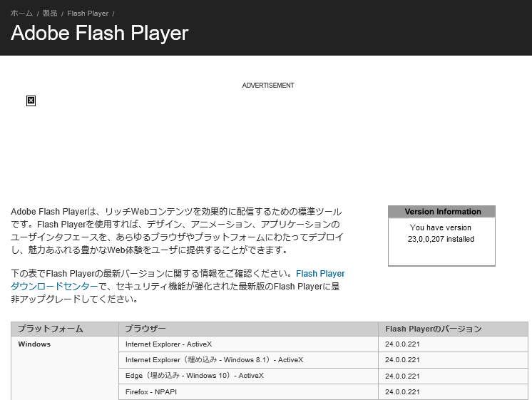
Task: Click the ADVERTISEMENT label
Action: click(x=268, y=85)
